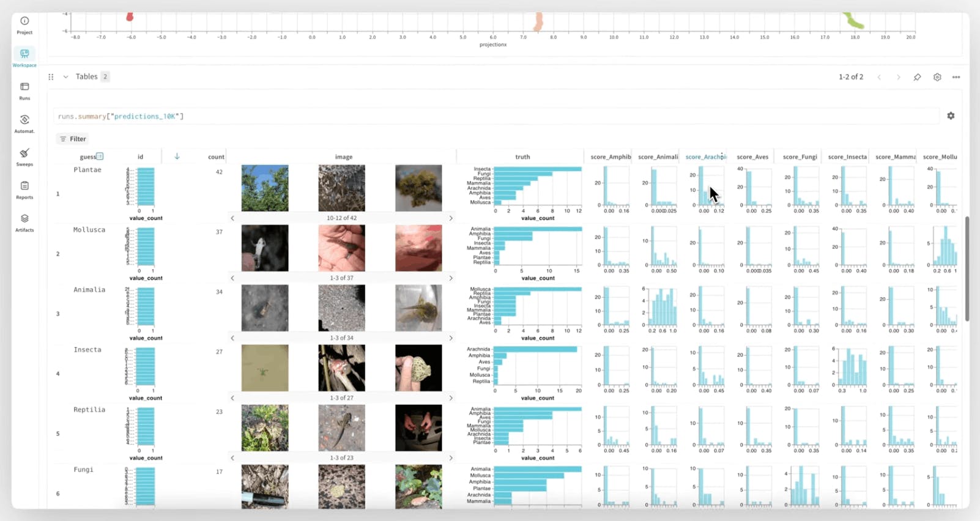Click the score_Animali column header
Image resolution: width=980 pixels, height=521 pixels.
(658, 157)
